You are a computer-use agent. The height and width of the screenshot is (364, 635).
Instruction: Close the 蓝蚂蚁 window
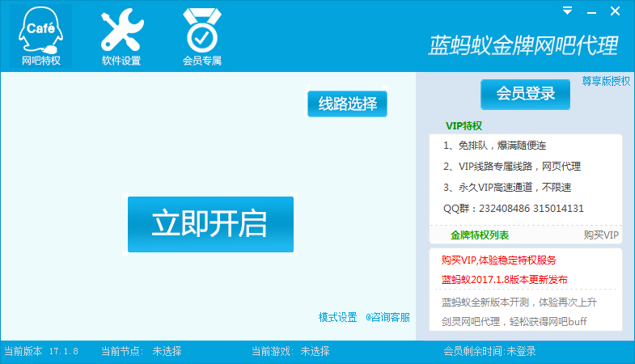[615, 11]
